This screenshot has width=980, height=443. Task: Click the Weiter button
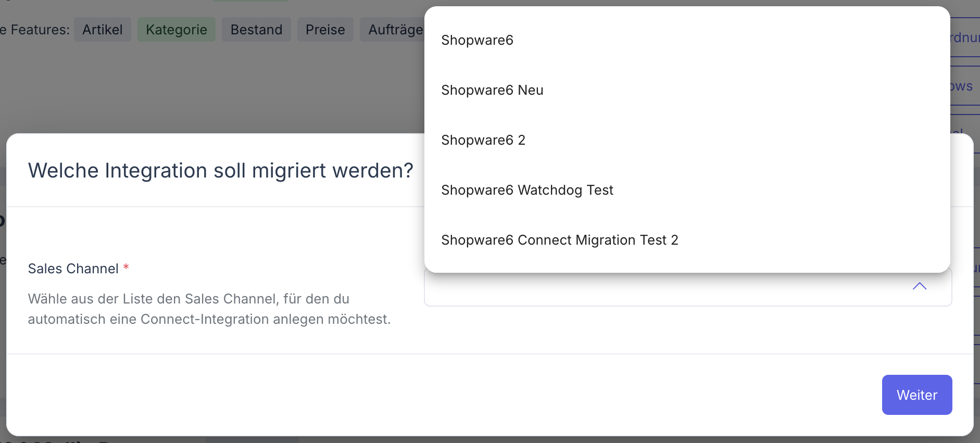pyautogui.click(x=916, y=395)
